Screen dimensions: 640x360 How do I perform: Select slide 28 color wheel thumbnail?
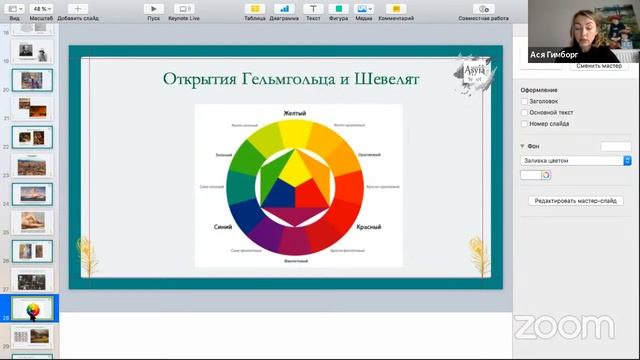click(32, 309)
